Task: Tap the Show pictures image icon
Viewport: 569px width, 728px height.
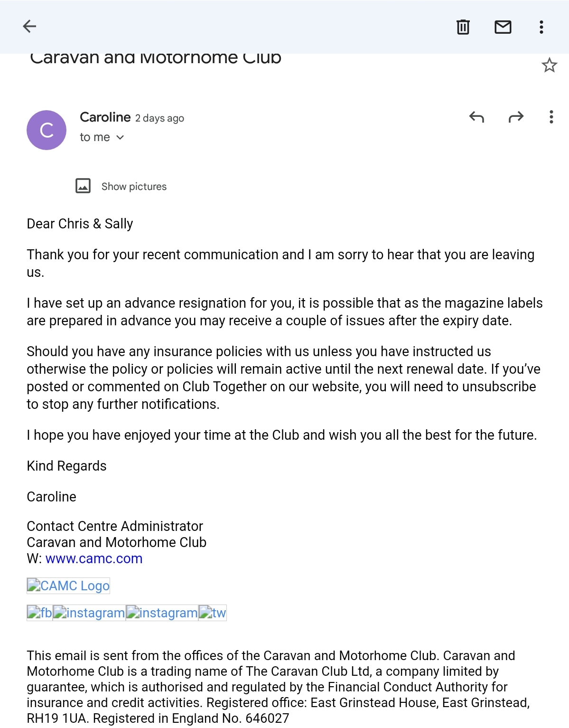Action: pos(83,186)
